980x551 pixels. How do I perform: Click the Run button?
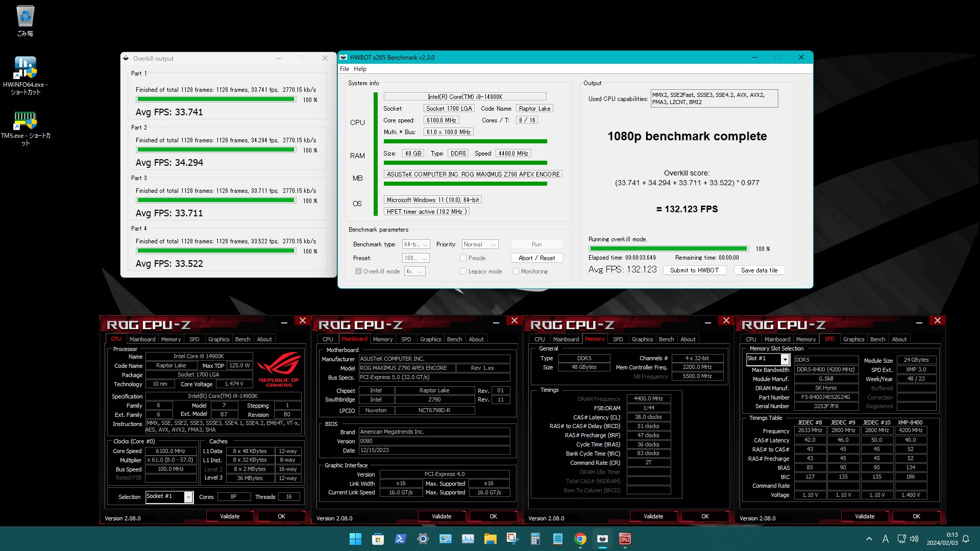[x=536, y=244]
